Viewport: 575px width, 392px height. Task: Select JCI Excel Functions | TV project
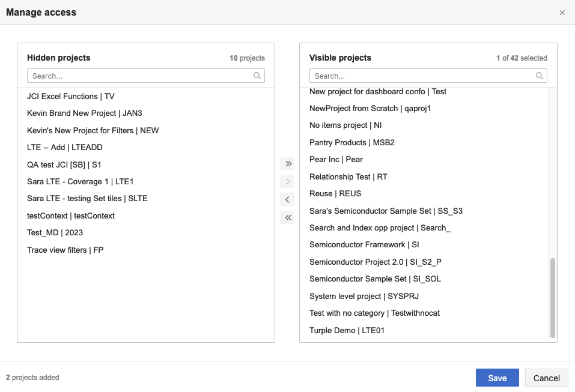71,96
